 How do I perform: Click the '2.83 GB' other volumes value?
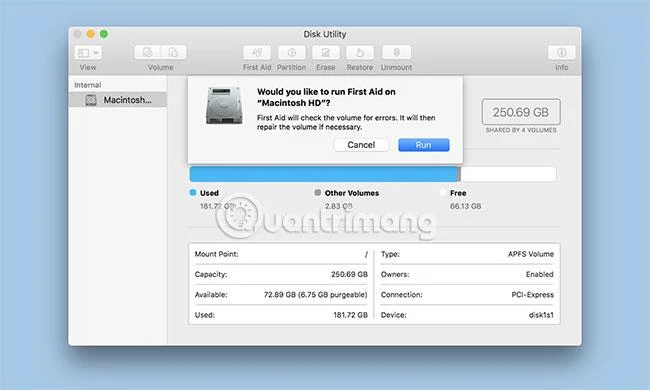[x=339, y=206]
